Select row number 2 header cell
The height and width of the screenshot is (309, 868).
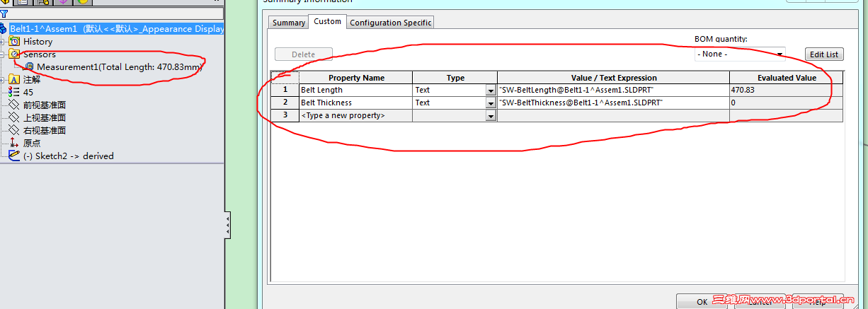[285, 103]
